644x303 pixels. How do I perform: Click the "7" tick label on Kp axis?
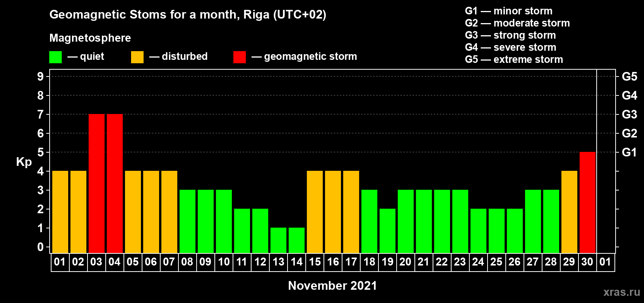pos(41,114)
